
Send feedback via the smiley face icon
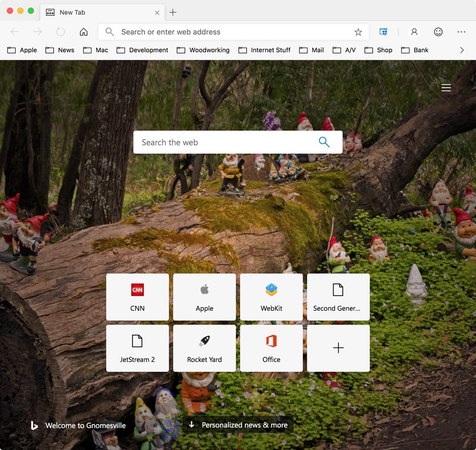click(x=438, y=32)
